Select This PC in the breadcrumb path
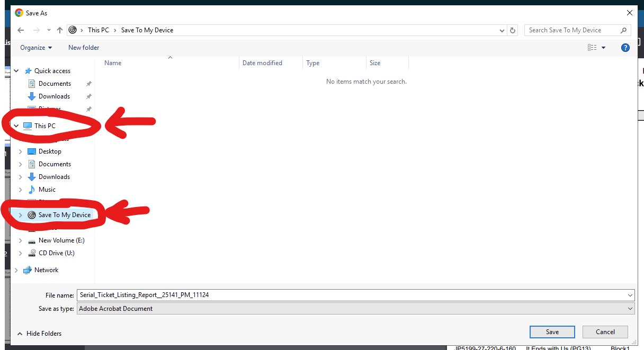The height and width of the screenshot is (350, 644). pyautogui.click(x=99, y=30)
